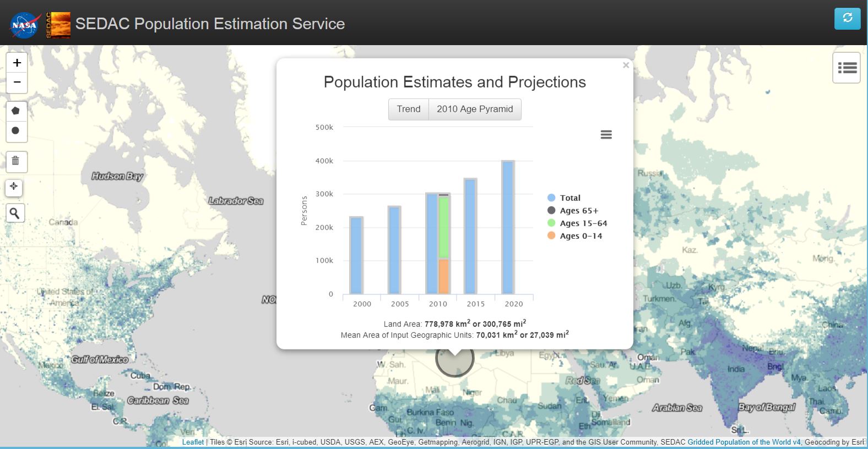
Task: Click the Bay of Bengal map label
Action: pos(767,407)
